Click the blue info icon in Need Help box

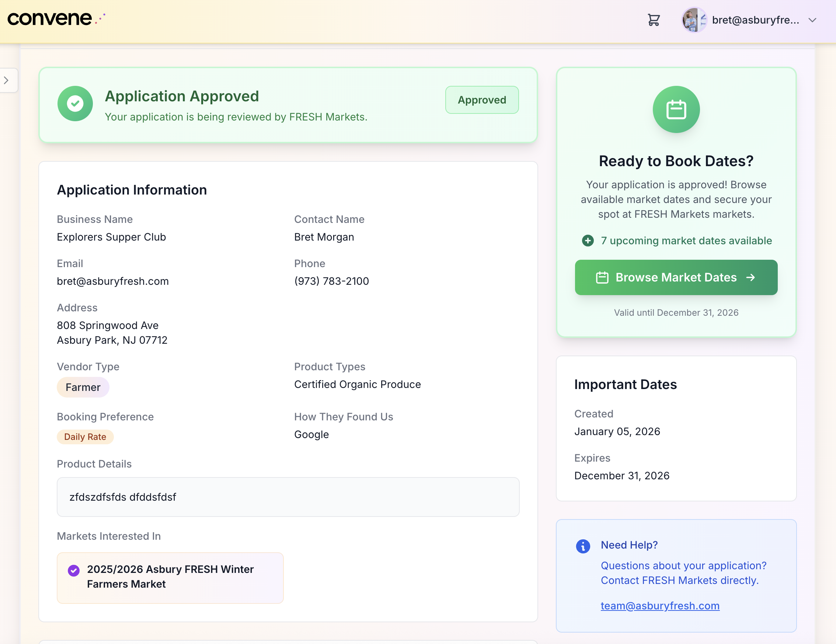583,546
